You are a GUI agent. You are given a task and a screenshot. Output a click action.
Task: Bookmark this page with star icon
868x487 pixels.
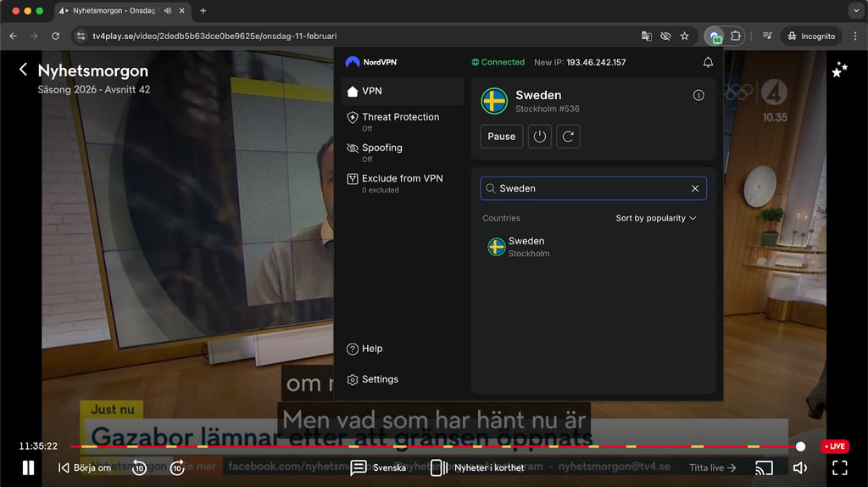(685, 36)
